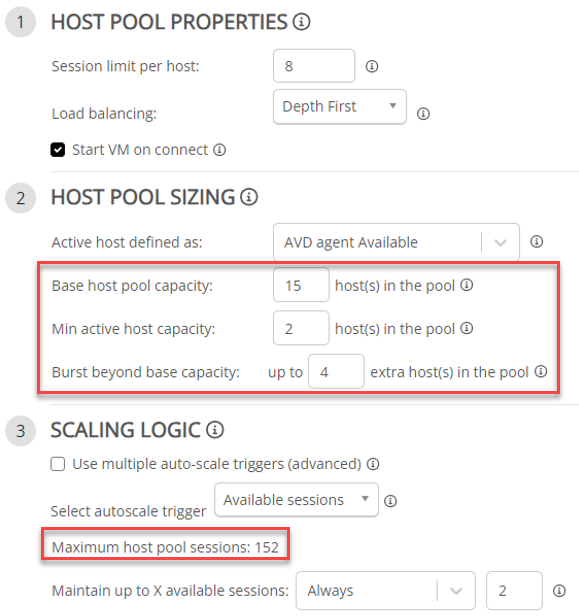Screen dimensions: 579x616
Task: Click info icon beside Load balancing dropdown
Action: (x=423, y=114)
